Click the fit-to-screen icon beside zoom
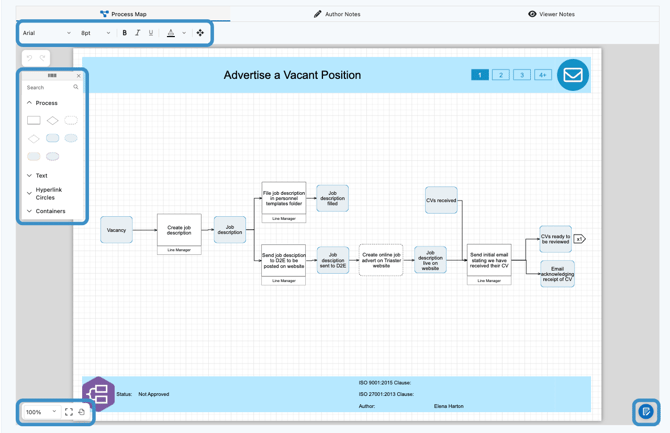This screenshot has height=433, width=670. [x=69, y=412]
